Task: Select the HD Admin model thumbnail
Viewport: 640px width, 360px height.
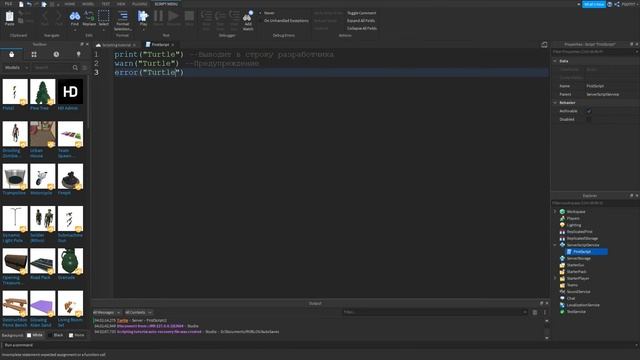Action: (70, 91)
